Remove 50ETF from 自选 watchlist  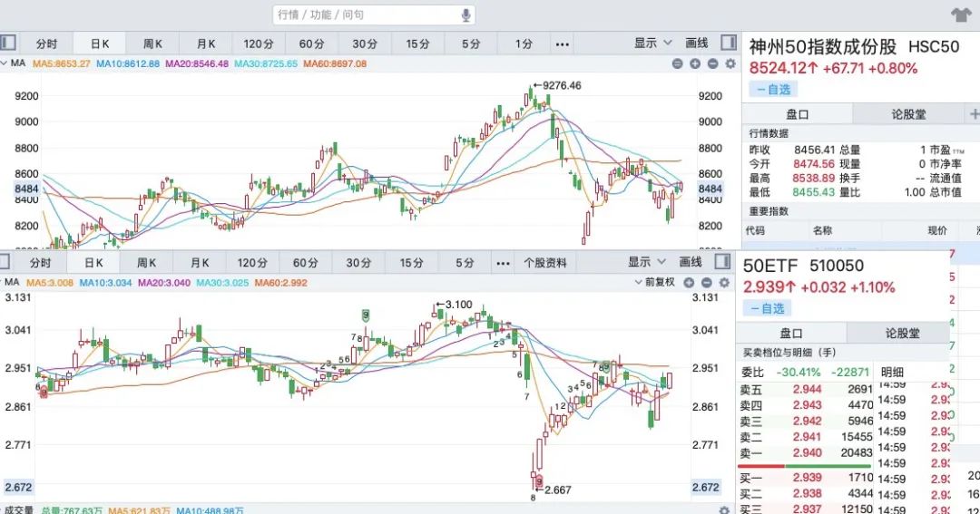(x=768, y=308)
